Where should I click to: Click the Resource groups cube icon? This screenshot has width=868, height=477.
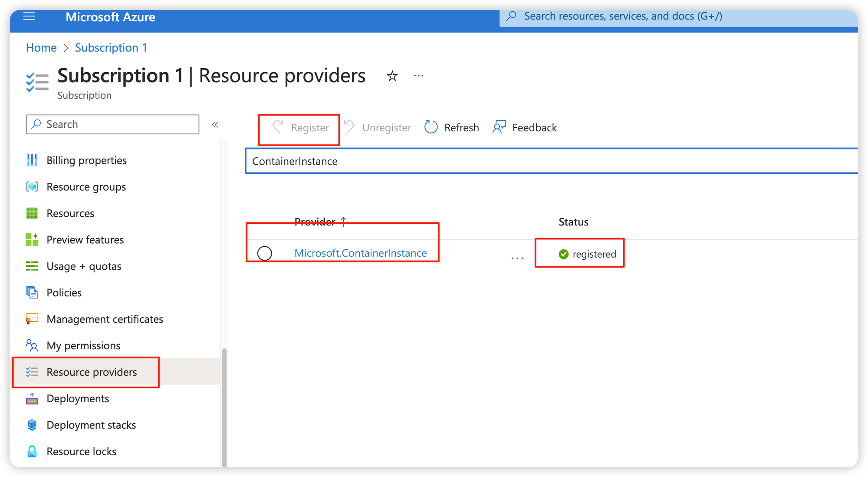click(32, 187)
